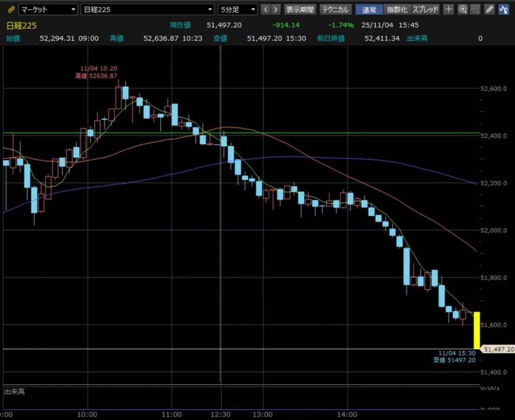
Task: Select the crosshair cursor tool
Action: coord(449,10)
